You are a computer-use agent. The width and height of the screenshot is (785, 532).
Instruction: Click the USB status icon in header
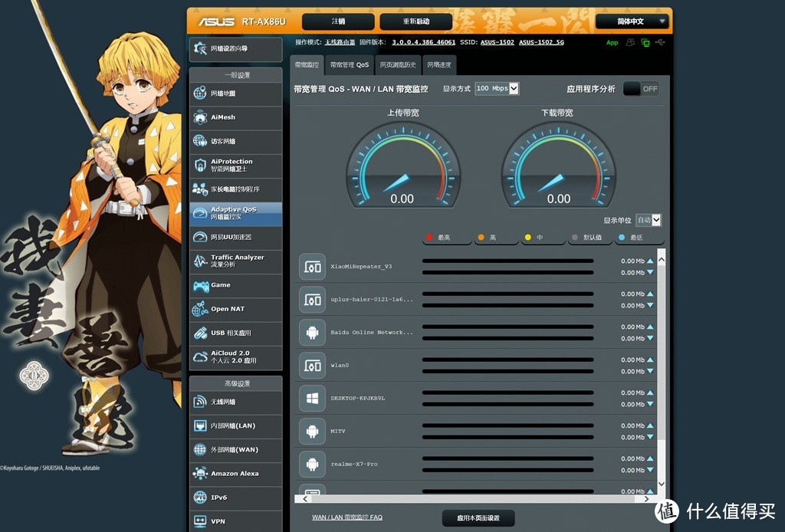[x=660, y=42]
